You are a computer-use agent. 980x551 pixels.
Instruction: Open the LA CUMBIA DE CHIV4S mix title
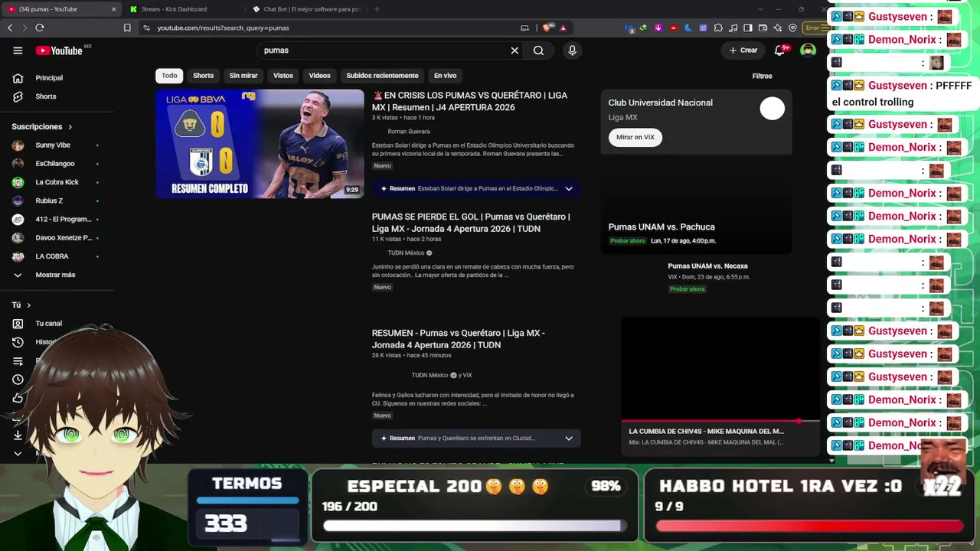706,432
